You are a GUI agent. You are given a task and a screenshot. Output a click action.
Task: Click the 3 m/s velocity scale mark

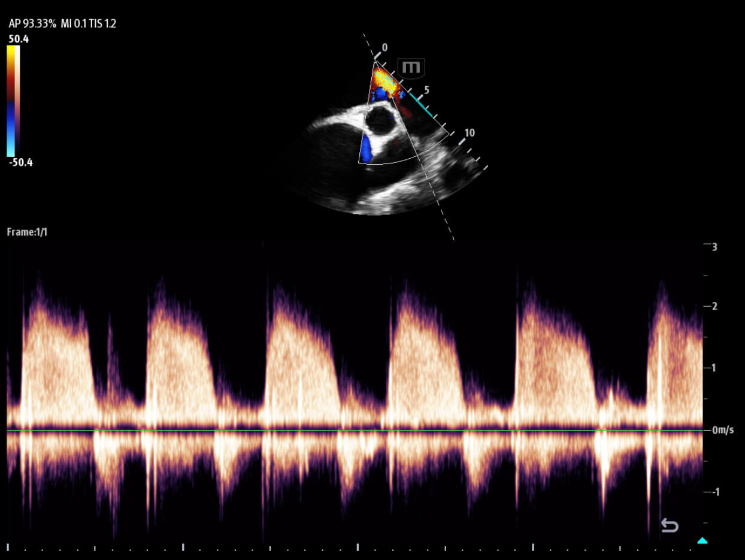(x=714, y=246)
